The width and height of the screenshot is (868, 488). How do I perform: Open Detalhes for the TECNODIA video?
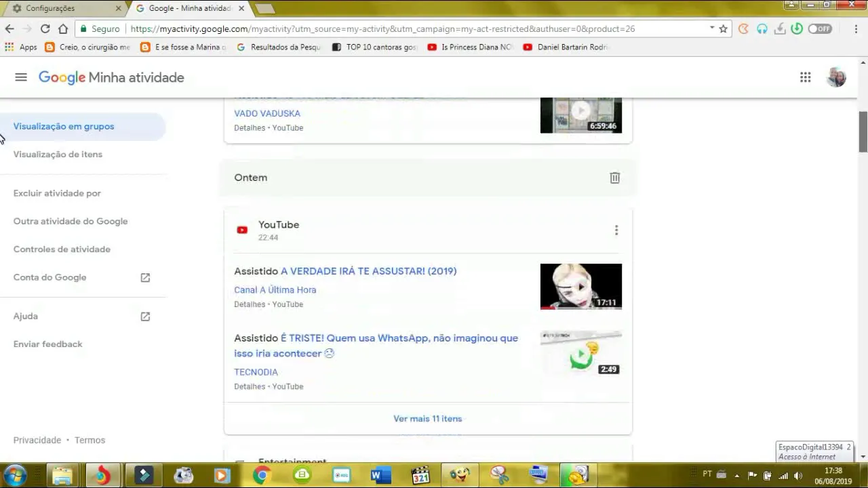pyautogui.click(x=250, y=386)
